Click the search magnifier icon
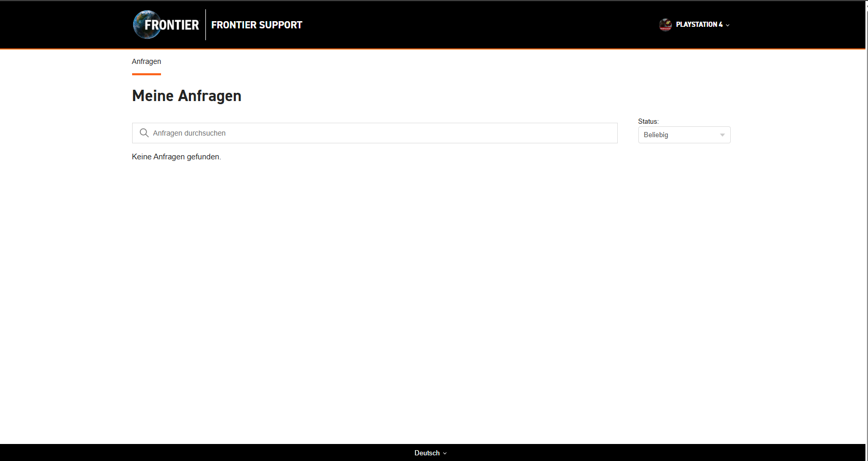868x461 pixels. click(x=144, y=133)
